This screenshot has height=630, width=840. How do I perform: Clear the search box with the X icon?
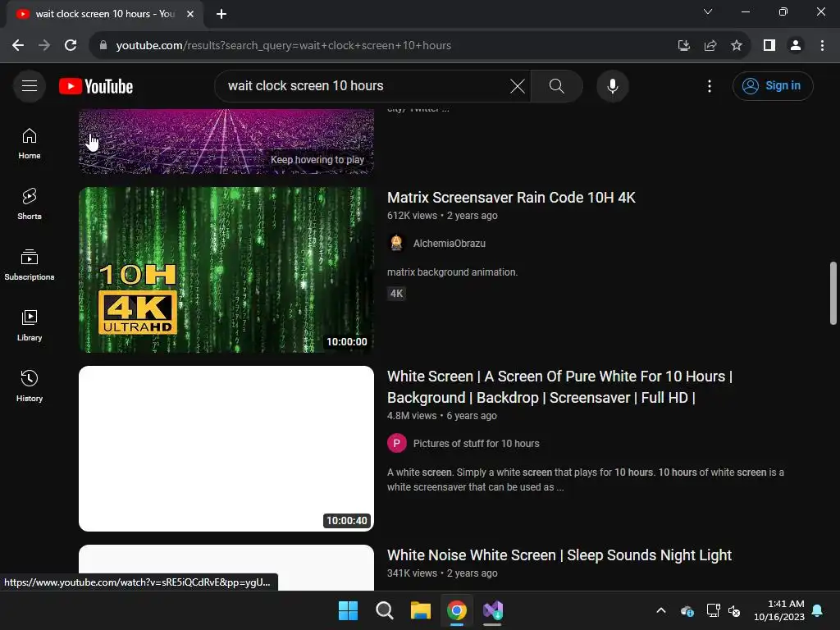coord(518,85)
